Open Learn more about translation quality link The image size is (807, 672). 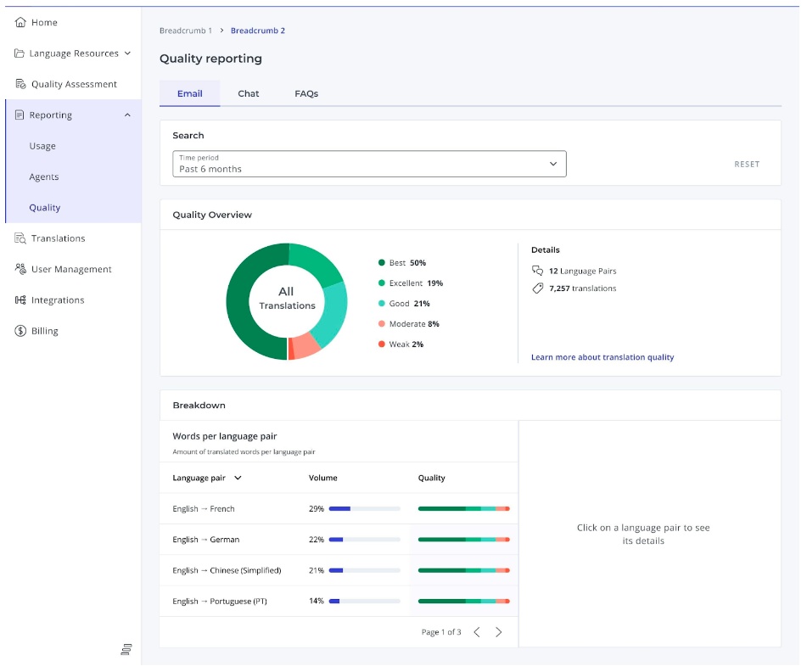point(602,357)
